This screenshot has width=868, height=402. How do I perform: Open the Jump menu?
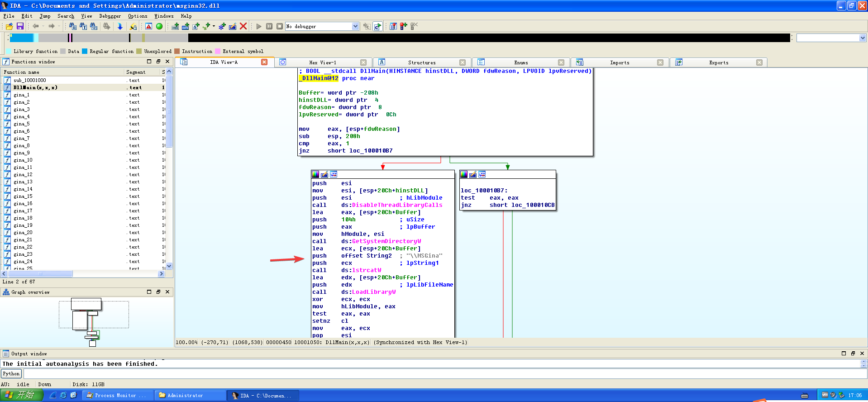click(45, 16)
